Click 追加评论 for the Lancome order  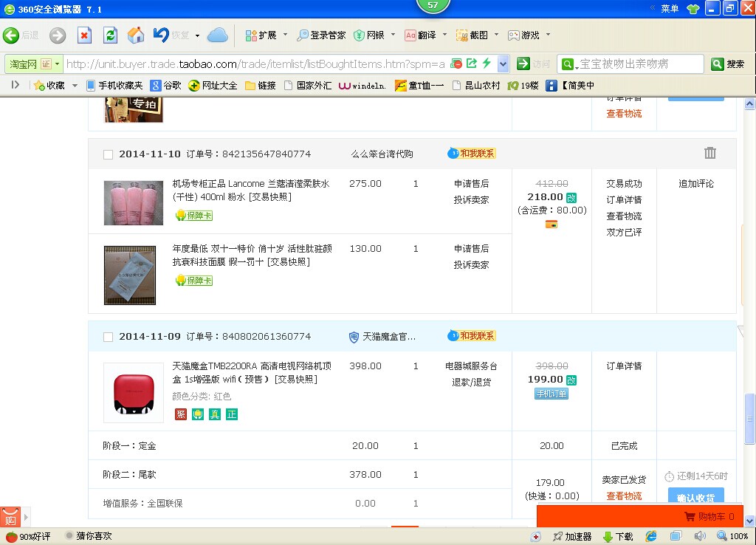click(x=695, y=184)
